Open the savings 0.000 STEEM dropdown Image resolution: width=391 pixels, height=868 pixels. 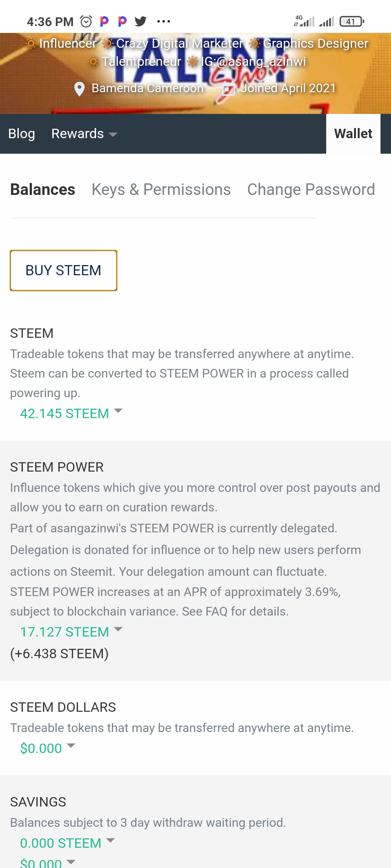click(67, 843)
